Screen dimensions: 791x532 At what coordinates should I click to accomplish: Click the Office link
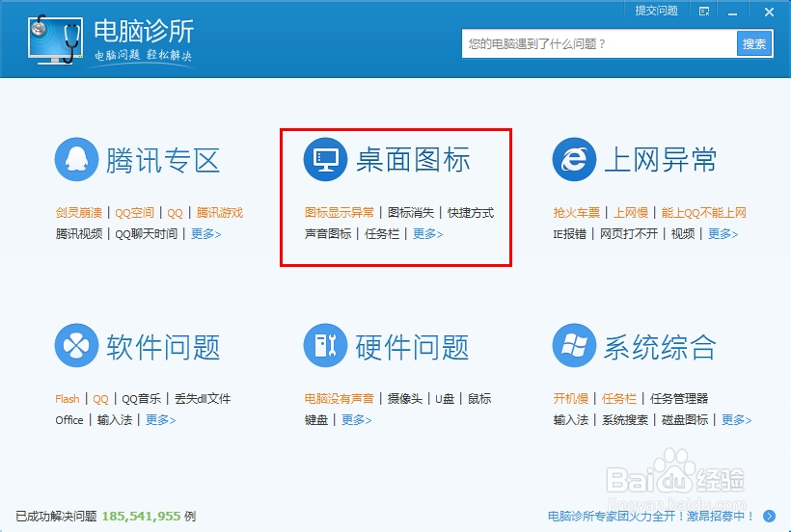69,419
